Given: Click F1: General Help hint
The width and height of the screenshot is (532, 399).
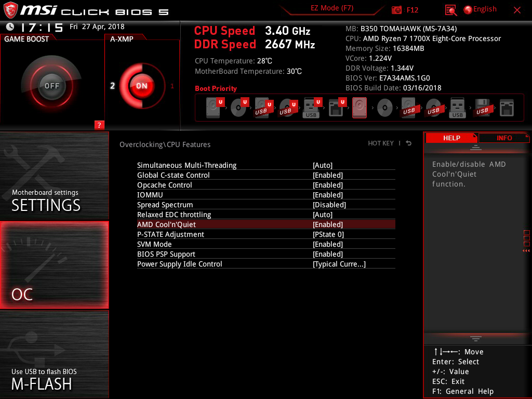Looking at the screenshot, I should (x=463, y=391).
